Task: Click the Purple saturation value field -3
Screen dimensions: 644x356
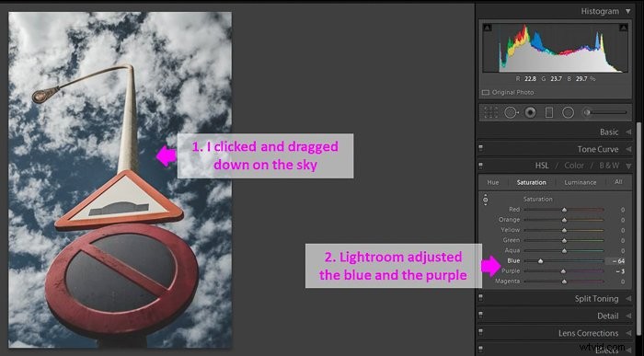Action: 620,271
